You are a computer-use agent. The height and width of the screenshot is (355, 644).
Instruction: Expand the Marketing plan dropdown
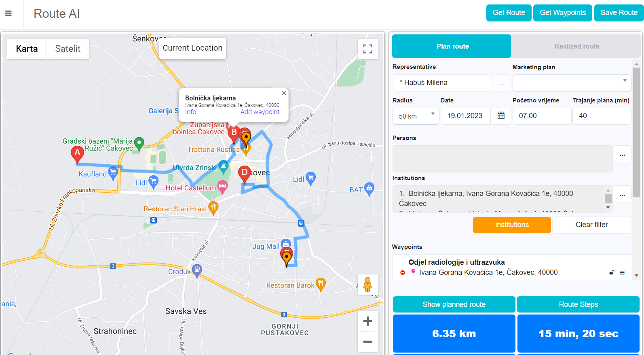572,83
